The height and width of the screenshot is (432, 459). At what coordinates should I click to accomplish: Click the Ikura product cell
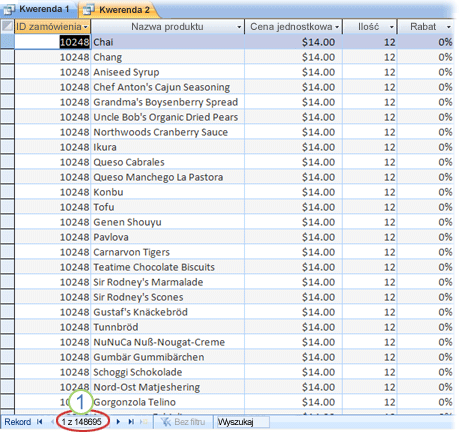[168, 147]
